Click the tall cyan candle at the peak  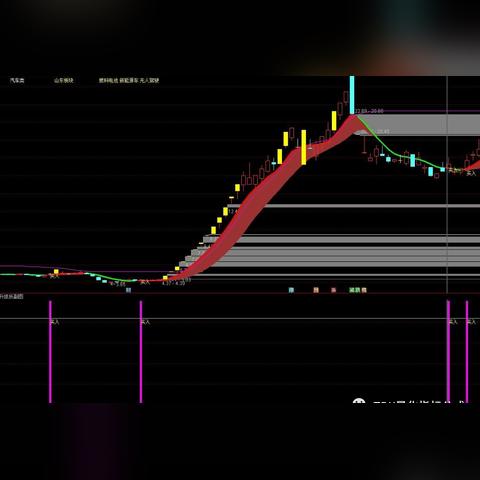click(352, 95)
